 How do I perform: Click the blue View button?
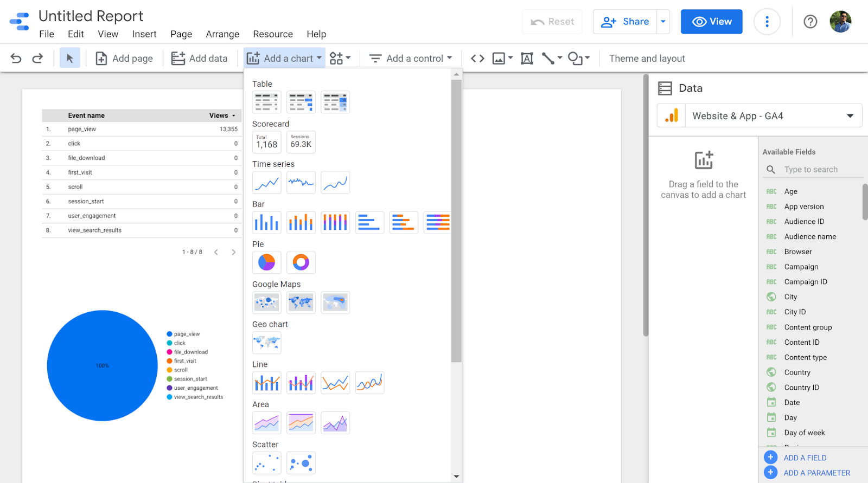click(711, 22)
